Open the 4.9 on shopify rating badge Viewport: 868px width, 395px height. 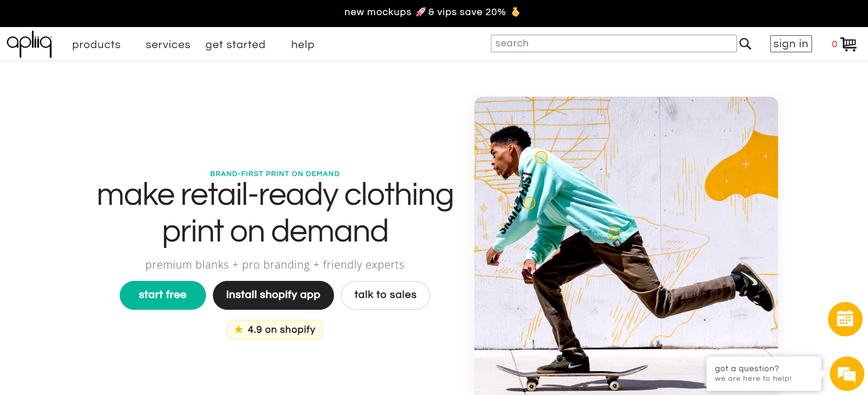click(275, 329)
